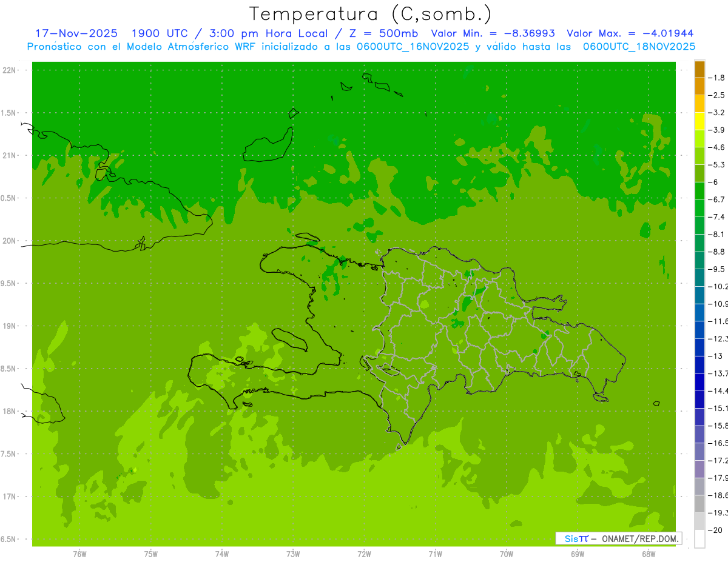Click the '68W' longitude axis label
The width and height of the screenshot is (728, 562).
pyautogui.click(x=649, y=554)
